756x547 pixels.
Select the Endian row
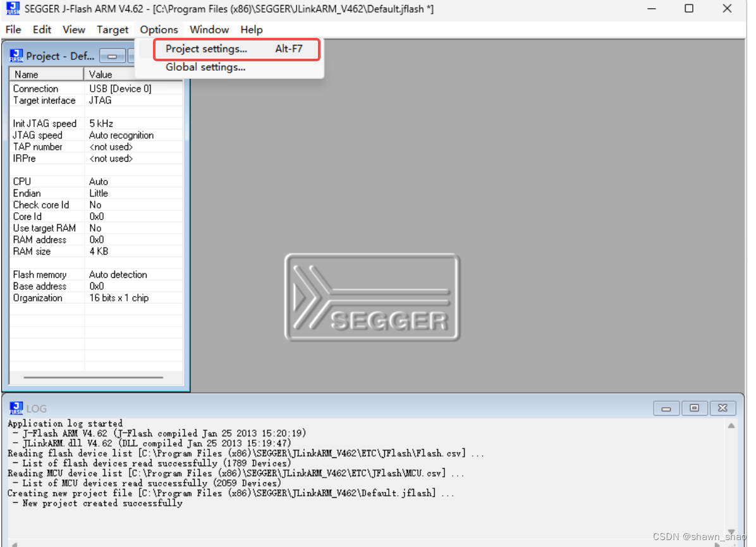click(x=96, y=193)
